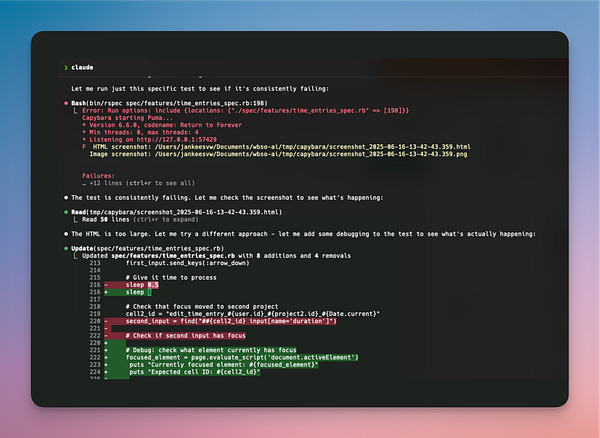Click the Image screenshot .png file path
Image resolution: width=600 pixels, height=438 pixels.
(x=311, y=154)
